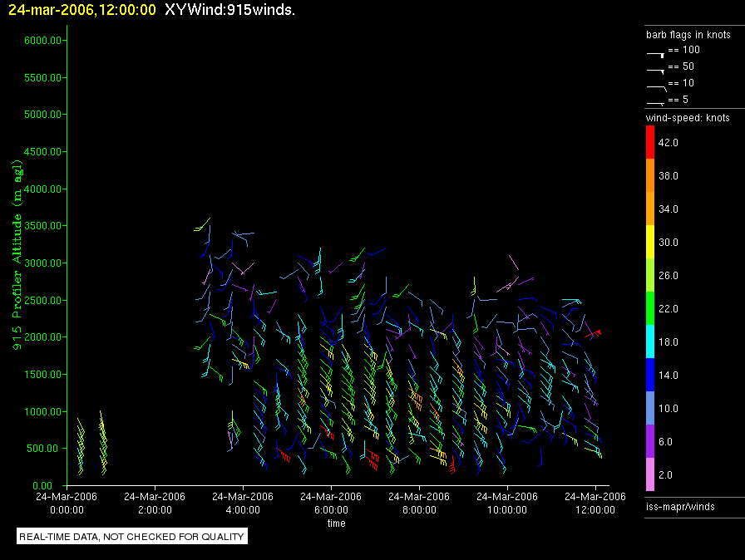Click the 5-knot barb legend icon

pyautogui.click(x=656, y=101)
